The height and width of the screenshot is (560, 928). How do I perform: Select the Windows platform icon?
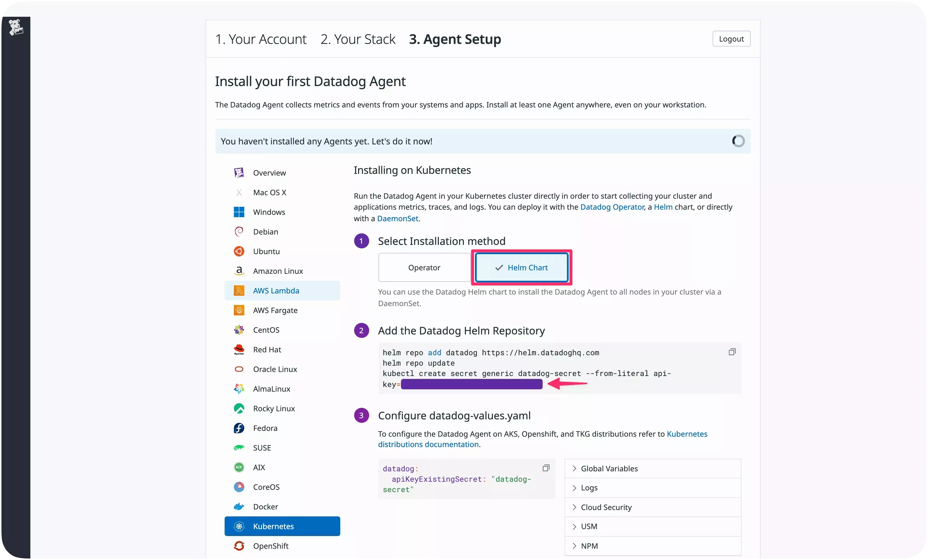click(x=239, y=212)
